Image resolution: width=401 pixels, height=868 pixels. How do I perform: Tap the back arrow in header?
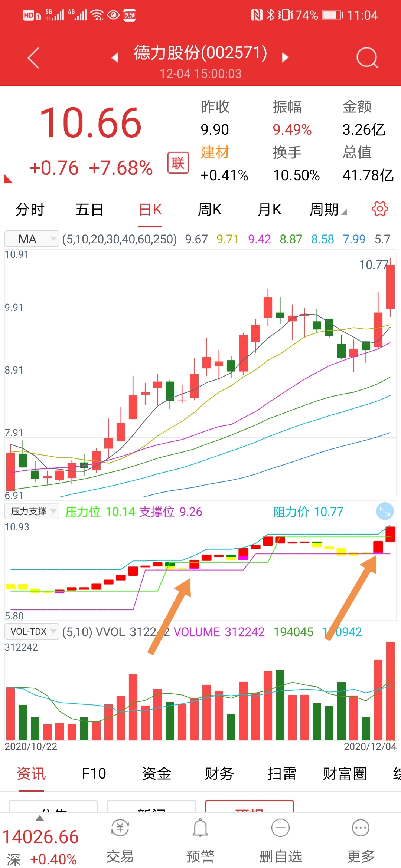click(x=33, y=58)
